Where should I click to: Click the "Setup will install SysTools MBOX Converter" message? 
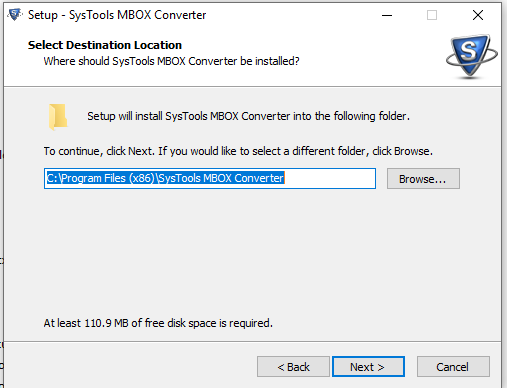[x=248, y=116]
